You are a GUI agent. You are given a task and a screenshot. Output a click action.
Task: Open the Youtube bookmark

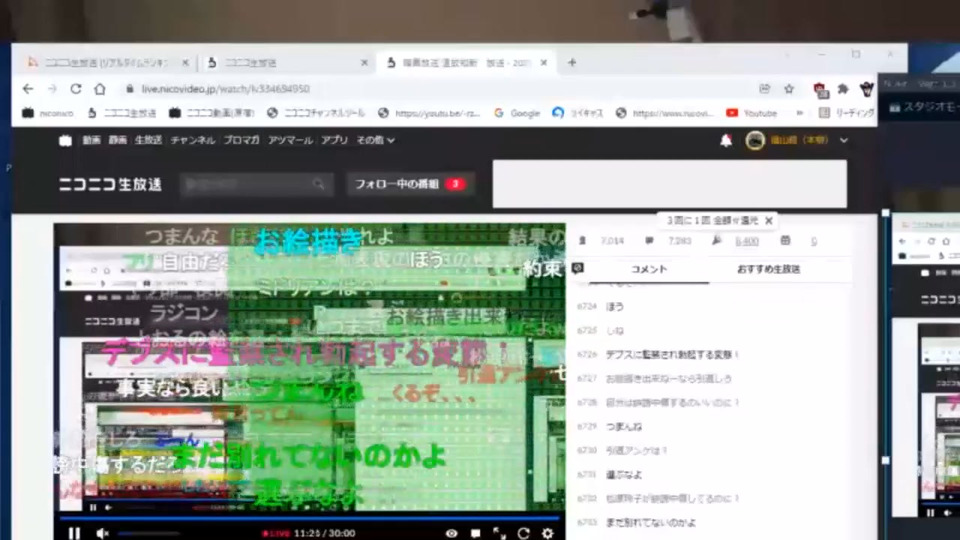[751, 113]
